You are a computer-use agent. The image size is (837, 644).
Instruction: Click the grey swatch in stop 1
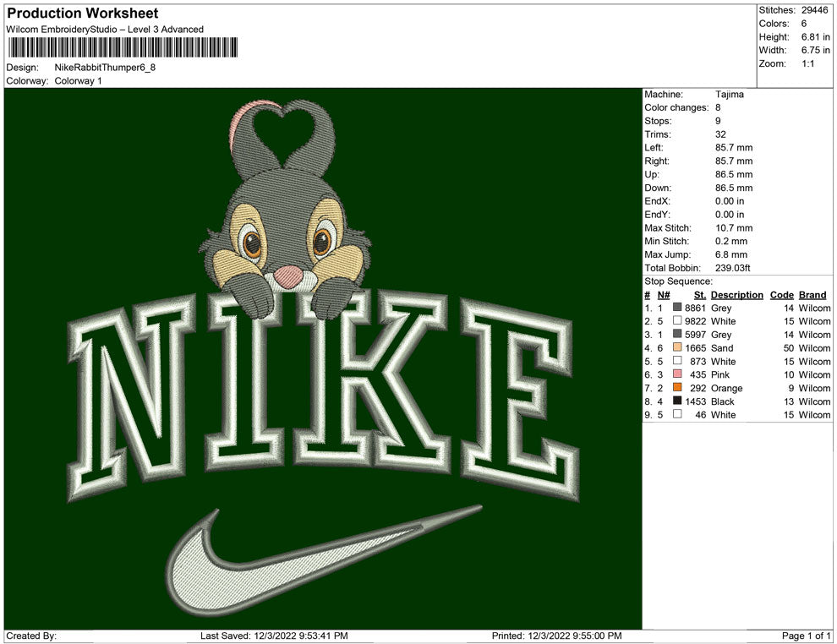coord(677,307)
